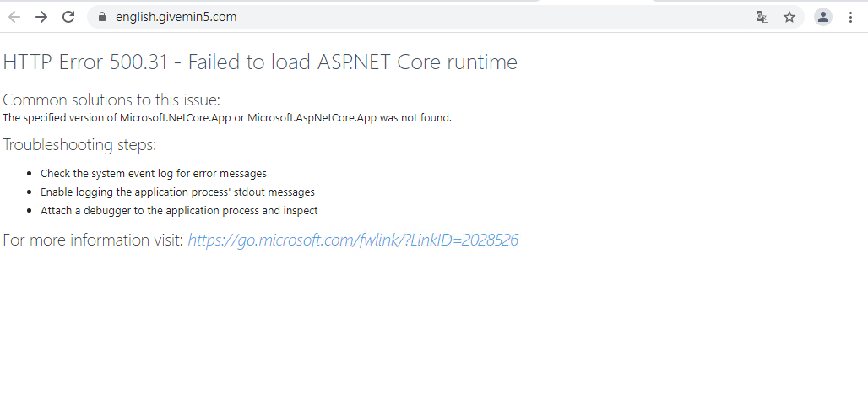The width and height of the screenshot is (868, 405).
Task: Click the Troubleshooting steps heading
Action: [79, 145]
